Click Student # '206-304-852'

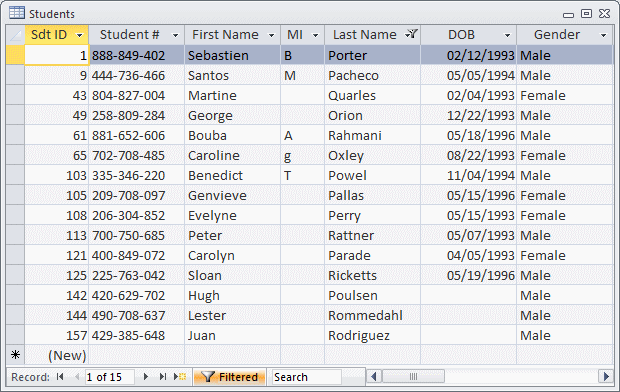pos(136,215)
